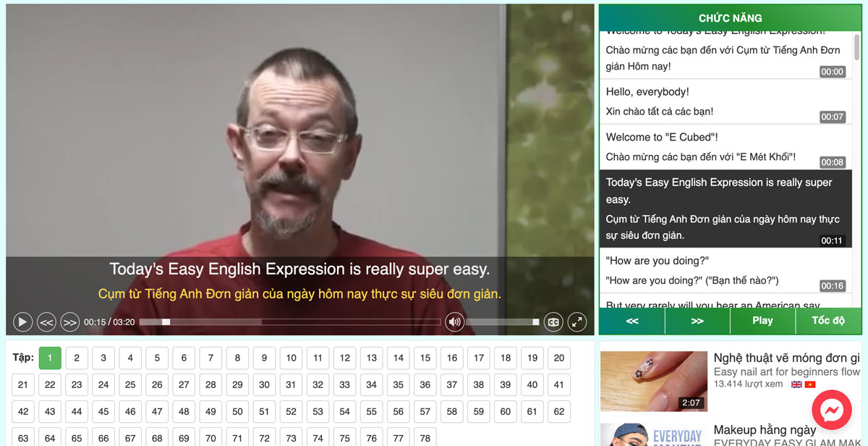Click the CHỨC NĂNG header

pyautogui.click(x=730, y=18)
